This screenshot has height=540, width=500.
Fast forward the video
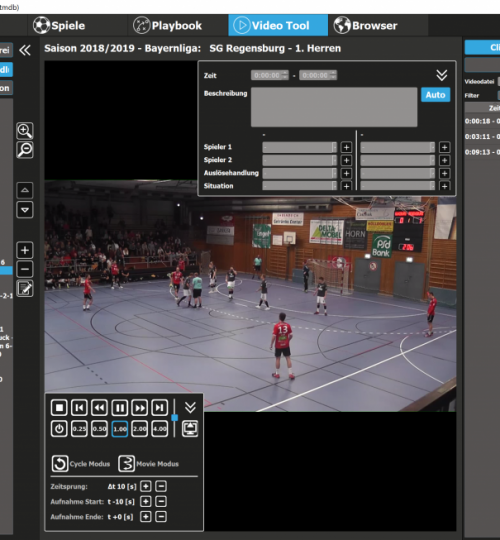(x=139, y=408)
